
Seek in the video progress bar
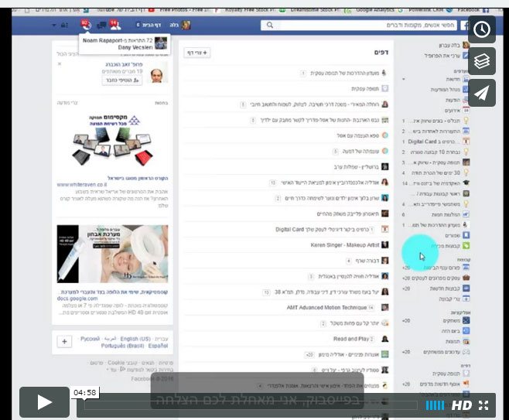coord(255,405)
